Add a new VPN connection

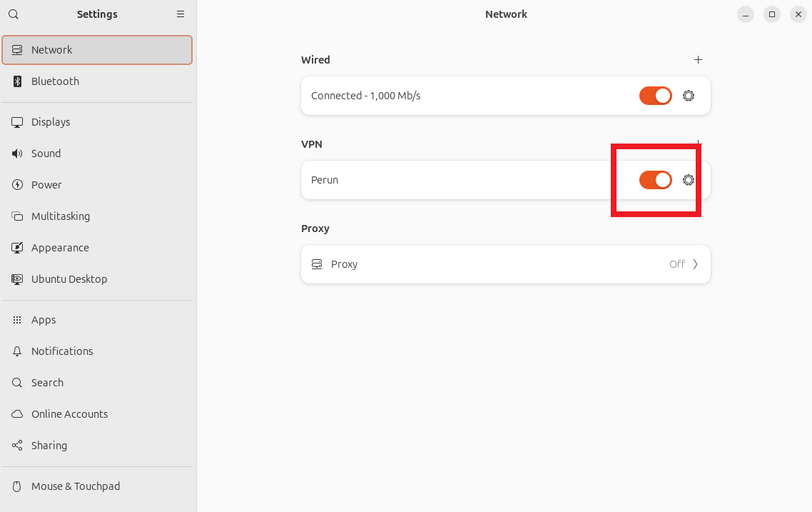coord(698,144)
